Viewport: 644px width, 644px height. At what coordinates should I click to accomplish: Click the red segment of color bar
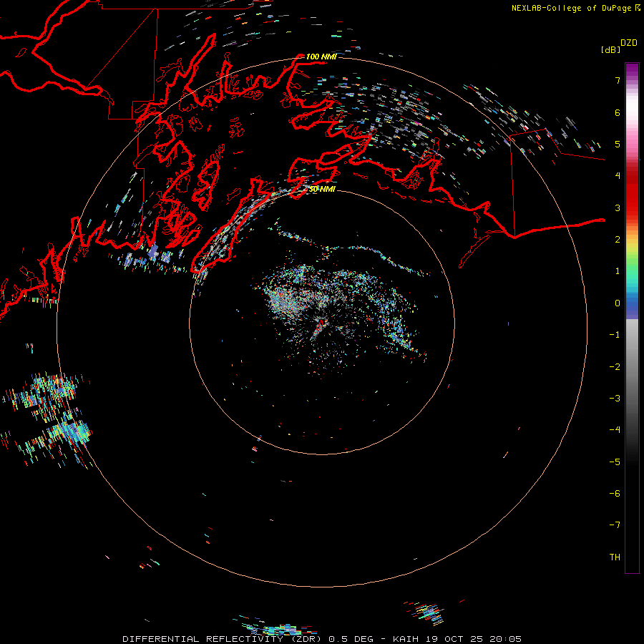[x=632, y=193]
